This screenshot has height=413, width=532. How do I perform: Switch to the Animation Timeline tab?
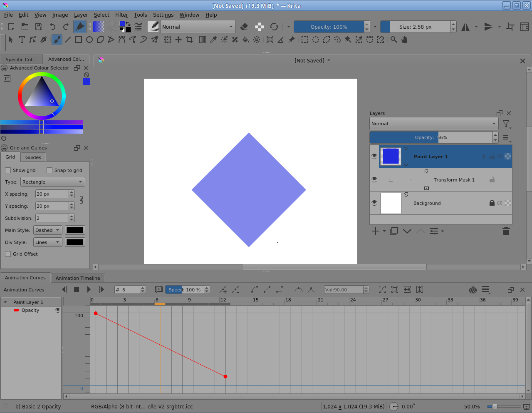[x=78, y=278]
